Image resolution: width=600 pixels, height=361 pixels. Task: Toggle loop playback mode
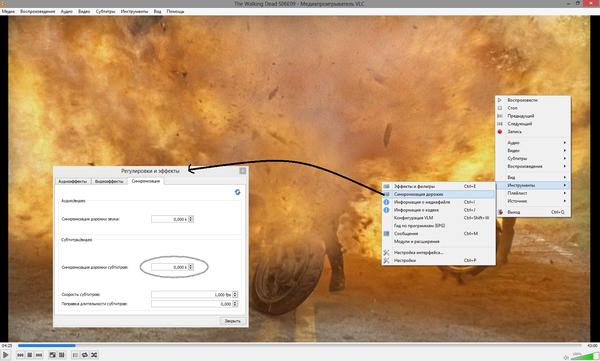85,355
